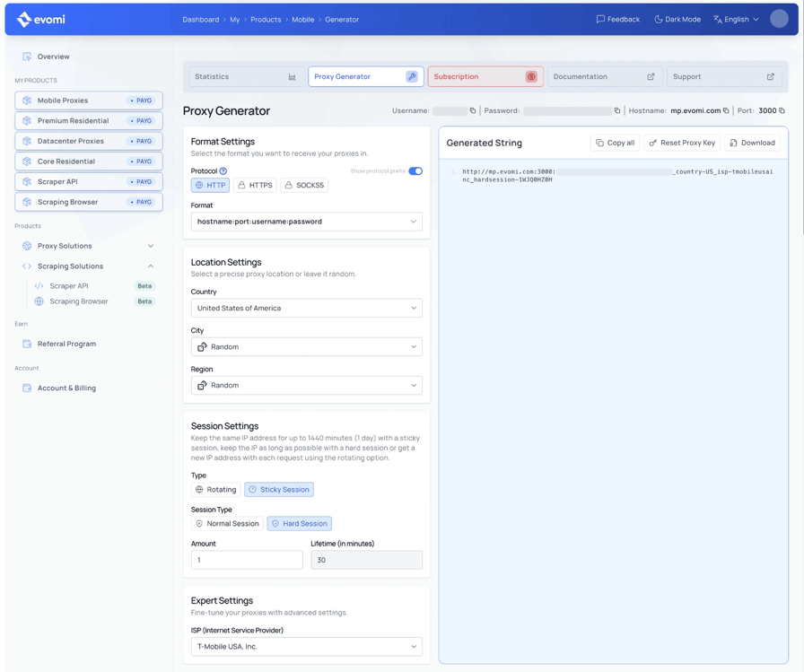
Task: Click the Amount input field
Action: tap(247, 560)
